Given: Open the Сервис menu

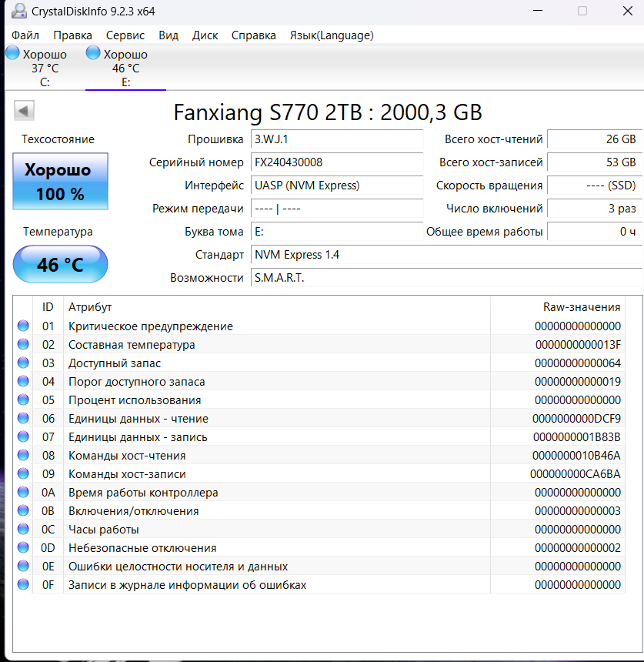Looking at the screenshot, I should tap(125, 35).
